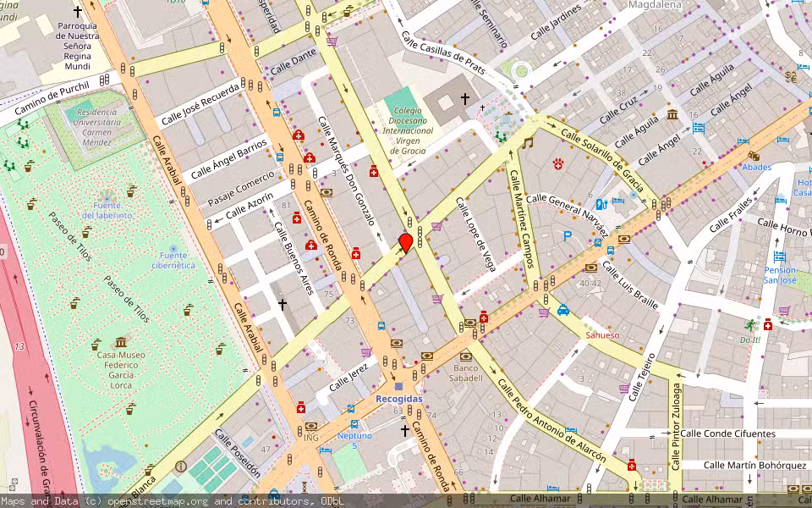Select the Fuente cibernética fountain icon
Screen dimensions: 812x508
point(173,248)
